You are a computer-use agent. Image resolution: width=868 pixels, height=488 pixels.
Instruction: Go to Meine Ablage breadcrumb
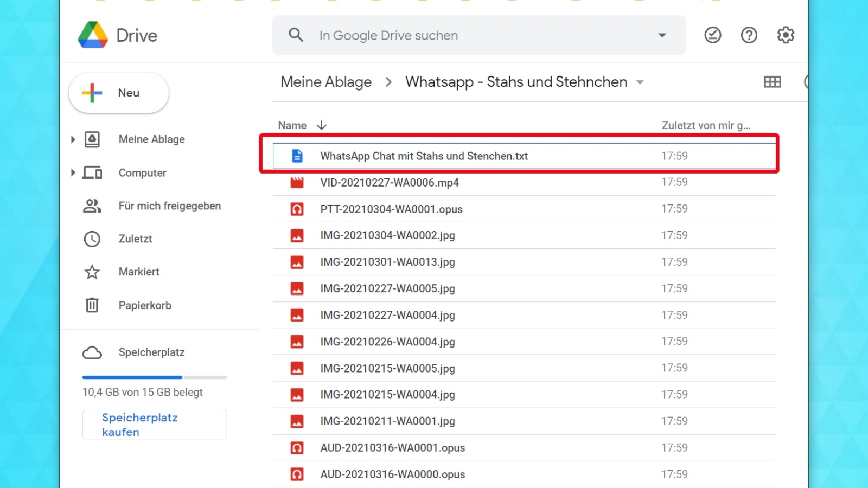[326, 82]
